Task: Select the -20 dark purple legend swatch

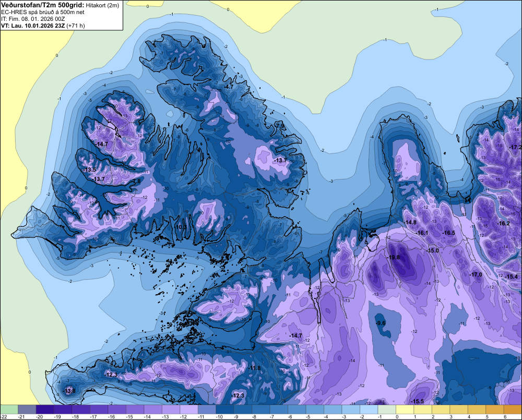Action: click(x=45, y=409)
